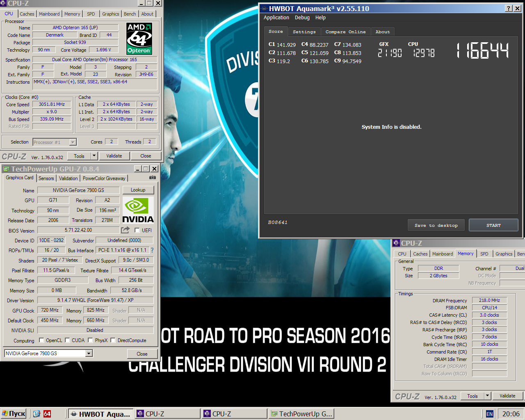Click the NVIDIA logo in GPU-Z
This screenshot has width=525, height=420.
[x=138, y=210]
